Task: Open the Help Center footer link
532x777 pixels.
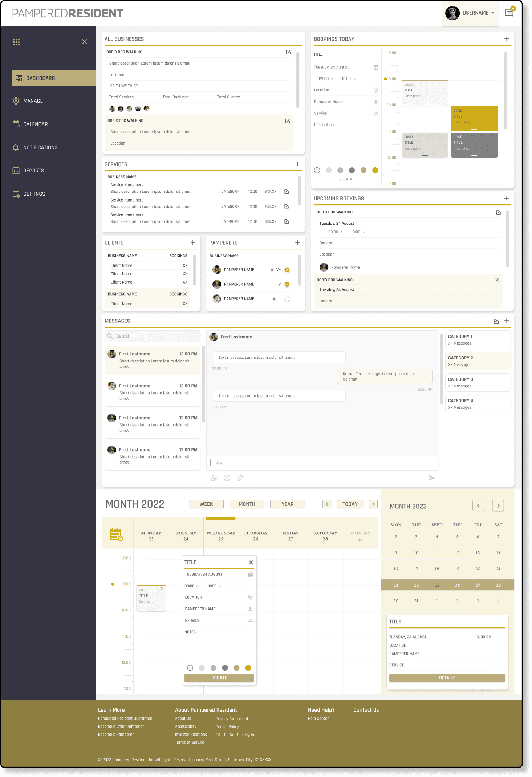Action: tap(318, 718)
